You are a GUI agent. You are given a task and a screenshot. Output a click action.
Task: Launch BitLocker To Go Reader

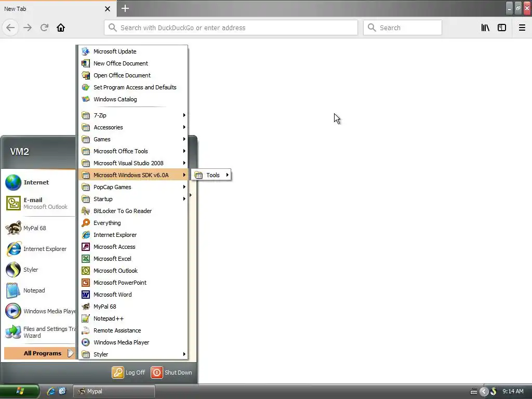[133, 211]
